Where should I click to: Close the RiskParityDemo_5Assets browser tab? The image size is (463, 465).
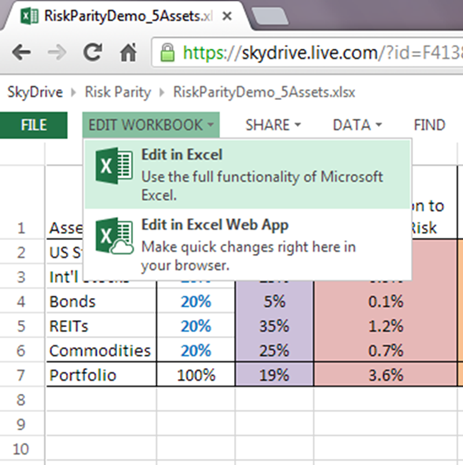[x=227, y=16]
